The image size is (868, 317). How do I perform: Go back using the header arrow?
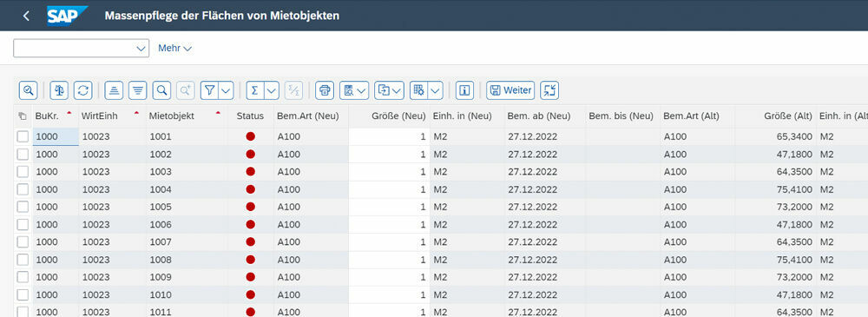point(26,16)
